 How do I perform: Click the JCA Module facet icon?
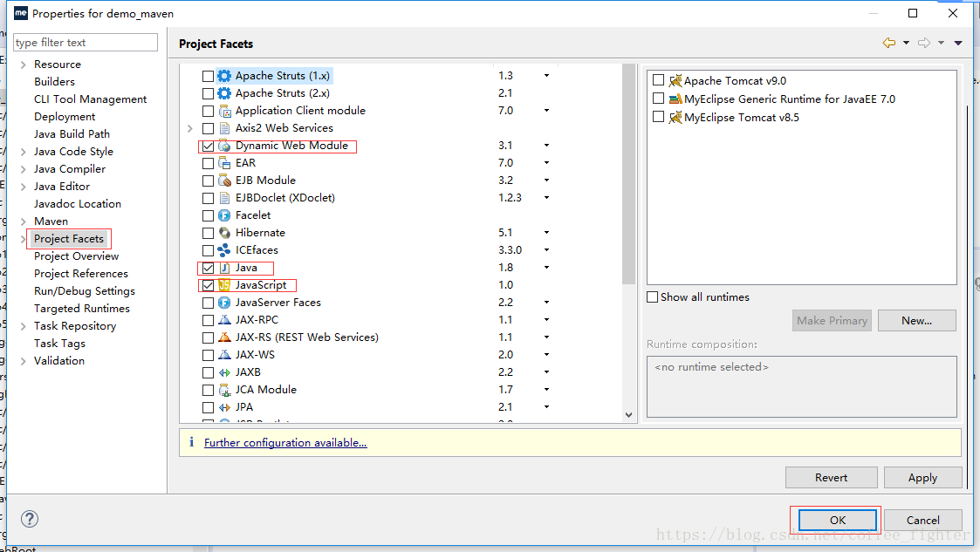(x=224, y=391)
